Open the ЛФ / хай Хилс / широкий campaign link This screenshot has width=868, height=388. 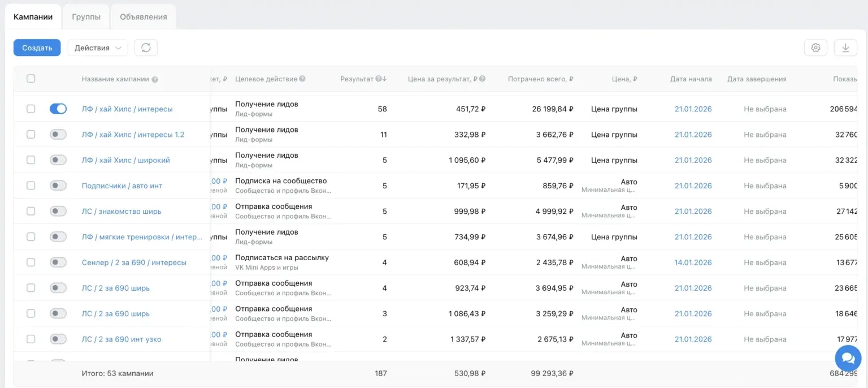point(126,160)
